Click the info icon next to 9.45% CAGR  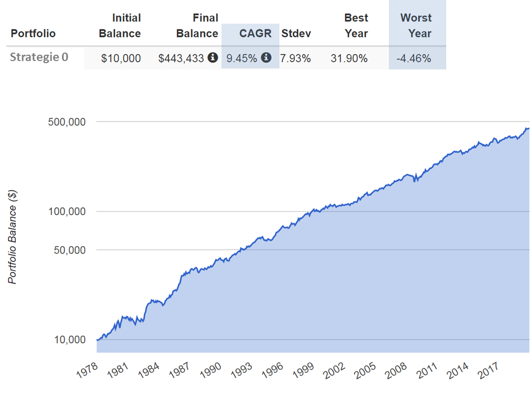[266, 58]
